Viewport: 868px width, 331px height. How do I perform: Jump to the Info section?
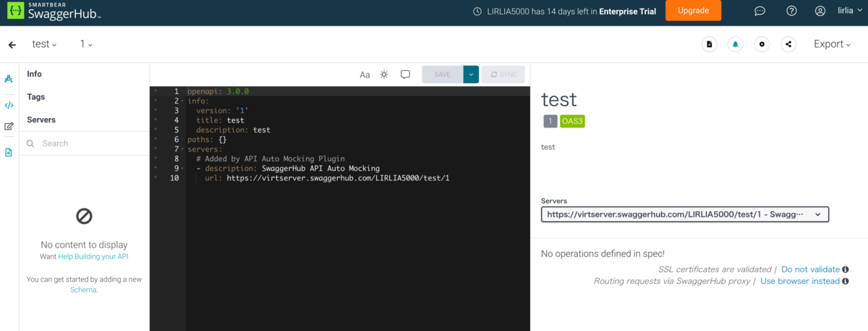click(34, 74)
